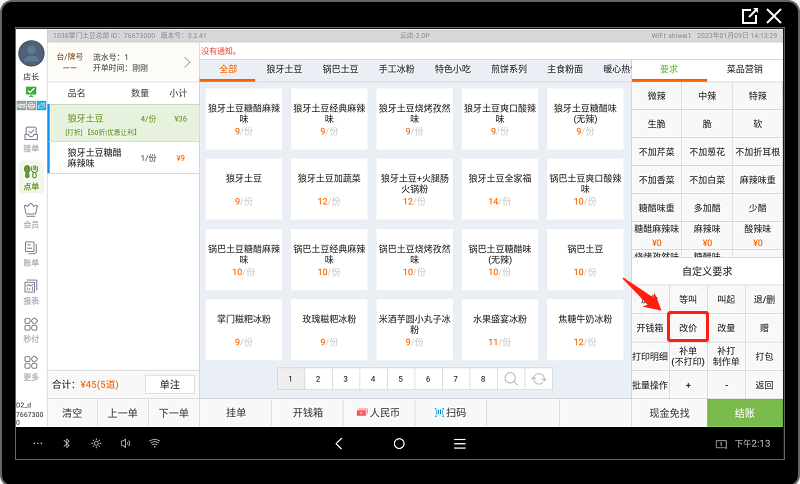The height and width of the screenshot is (484, 800).
Task: Select the 微辣 mild spicy option
Action: [x=657, y=96]
